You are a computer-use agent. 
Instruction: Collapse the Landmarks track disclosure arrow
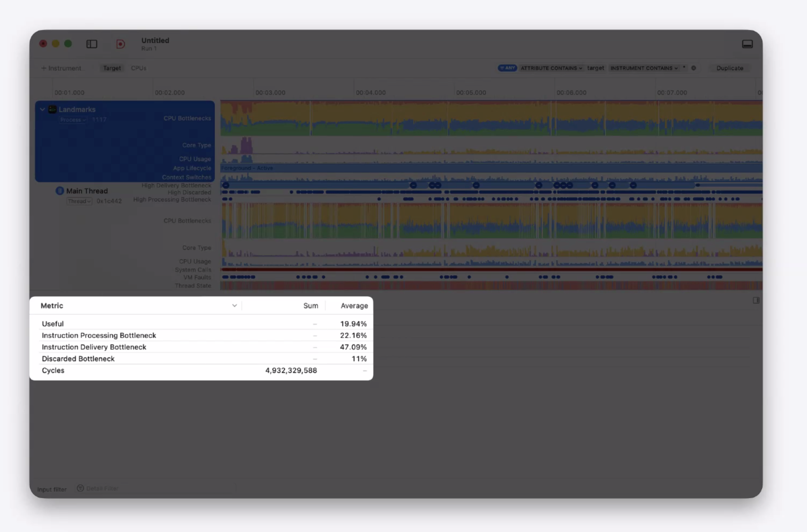point(42,109)
